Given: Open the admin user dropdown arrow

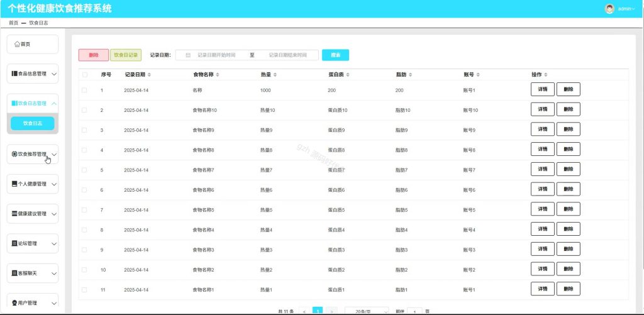Looking at the screenshot, I should tap(633, 9).
